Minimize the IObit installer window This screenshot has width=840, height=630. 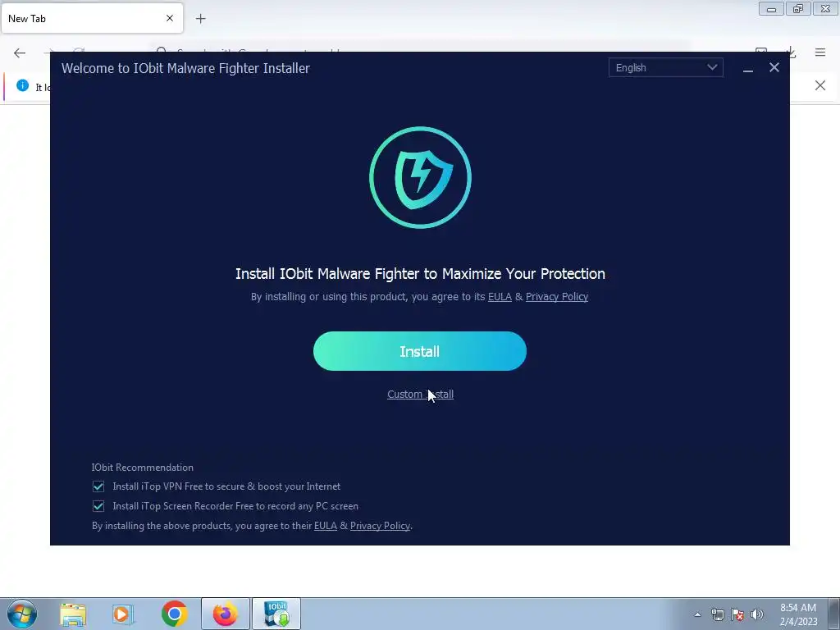pos(748,69)
